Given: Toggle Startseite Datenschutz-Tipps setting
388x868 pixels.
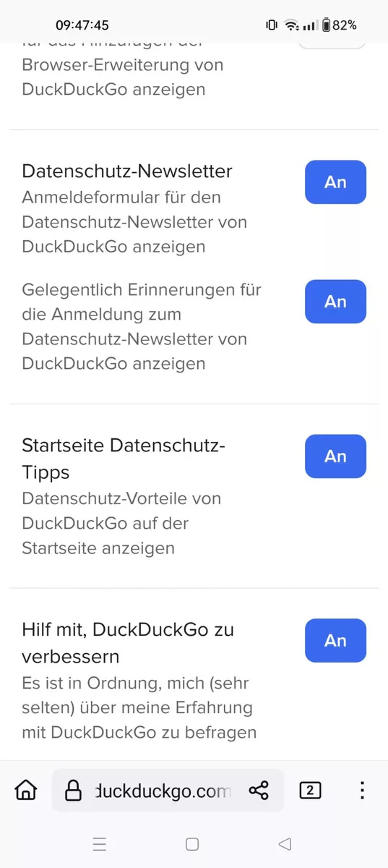Looking at the screenshot, I should click(335, 456).
